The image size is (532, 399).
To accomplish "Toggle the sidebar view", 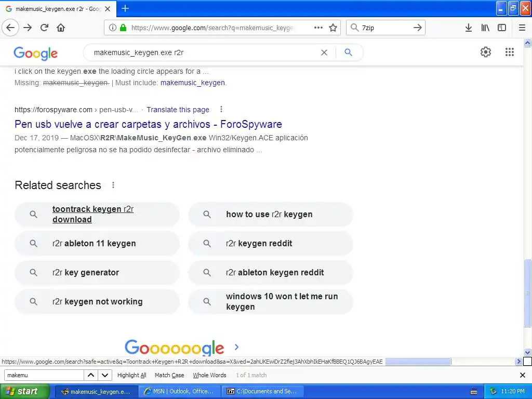I will (x=502, y=28).
